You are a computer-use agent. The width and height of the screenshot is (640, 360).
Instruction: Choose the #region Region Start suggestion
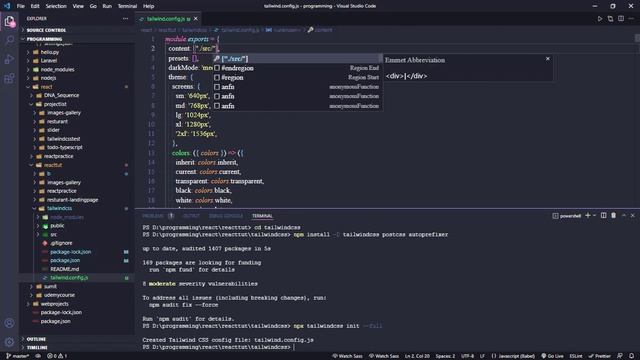pyautogui.click(x=298, y=78)
